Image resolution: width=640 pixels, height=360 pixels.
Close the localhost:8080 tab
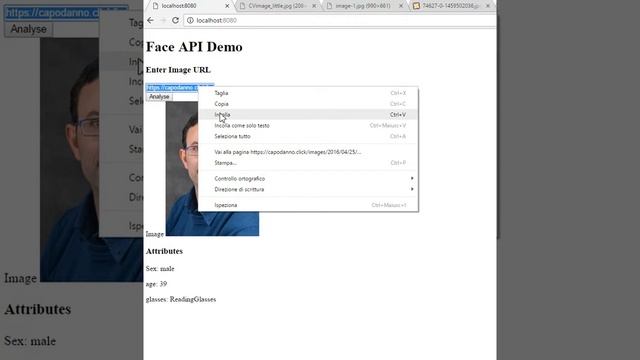(227, 6)
